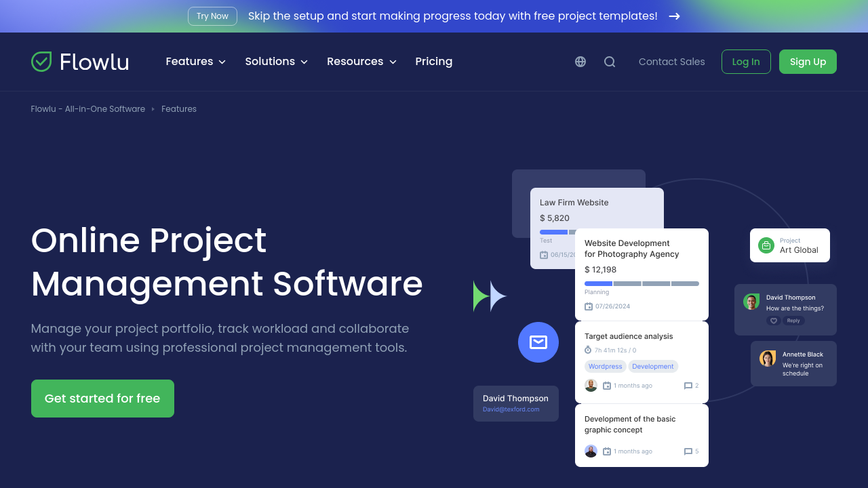Viewport: 868px width, 488px height.
Task: Click the green Art Global project icon
Action: (766, 245)
